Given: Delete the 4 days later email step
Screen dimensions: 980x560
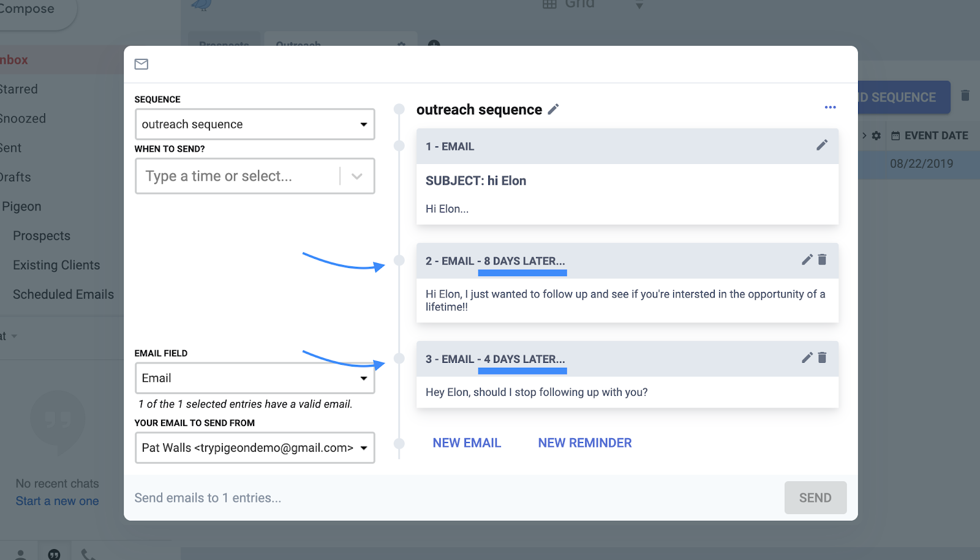Looking at the screenshot, I should [x=823, y=357].
